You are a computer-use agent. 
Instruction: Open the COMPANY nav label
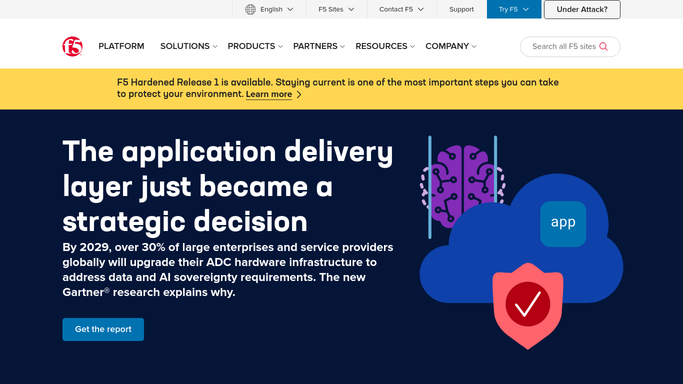447,46
